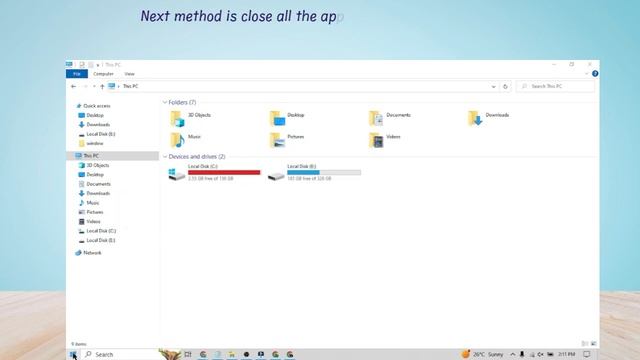The height and width of the screenshot is (360, 640).
Task: Collapse the Devices and drives (2) group
Action: 165,157
